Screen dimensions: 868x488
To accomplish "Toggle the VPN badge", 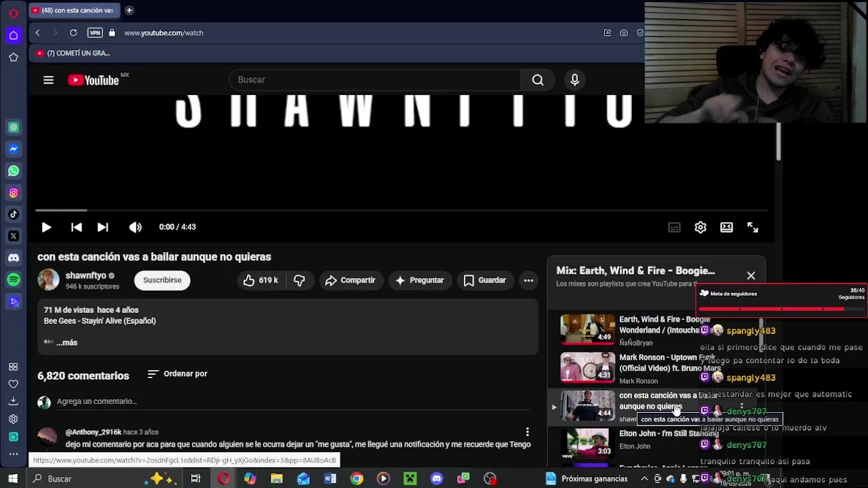I will point(95,33).
